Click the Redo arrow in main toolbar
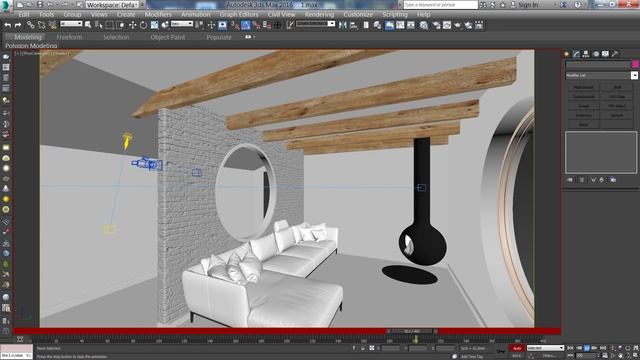Image resolution: width=640 pixels, height=360 pixels. tap(18, 25)
